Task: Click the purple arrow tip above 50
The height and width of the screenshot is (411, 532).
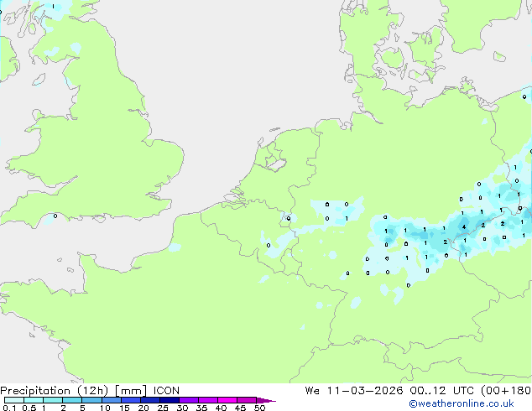Action: (x=266, y=400)
